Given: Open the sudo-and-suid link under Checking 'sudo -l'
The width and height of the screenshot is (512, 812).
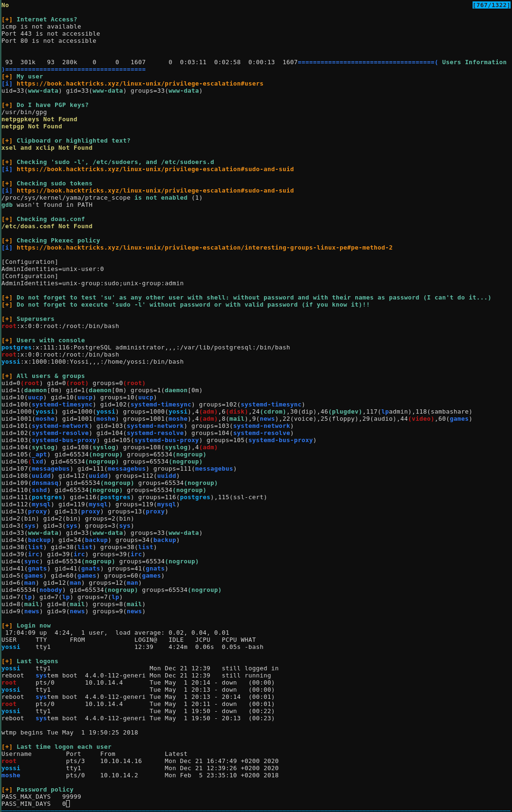Looking at the screenshot, I should pos(155,169).
